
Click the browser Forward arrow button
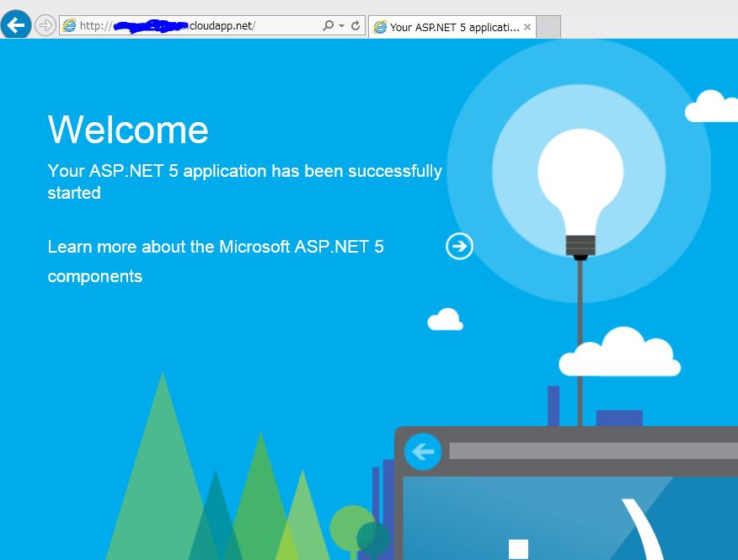click(x=45, y=25)
